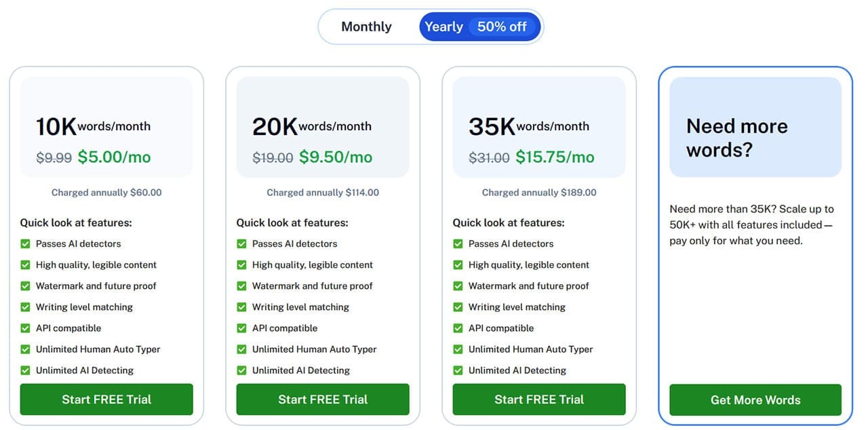Click the 50% off badge
Viewport: 868px width, 430px height.
click(502, 27)
